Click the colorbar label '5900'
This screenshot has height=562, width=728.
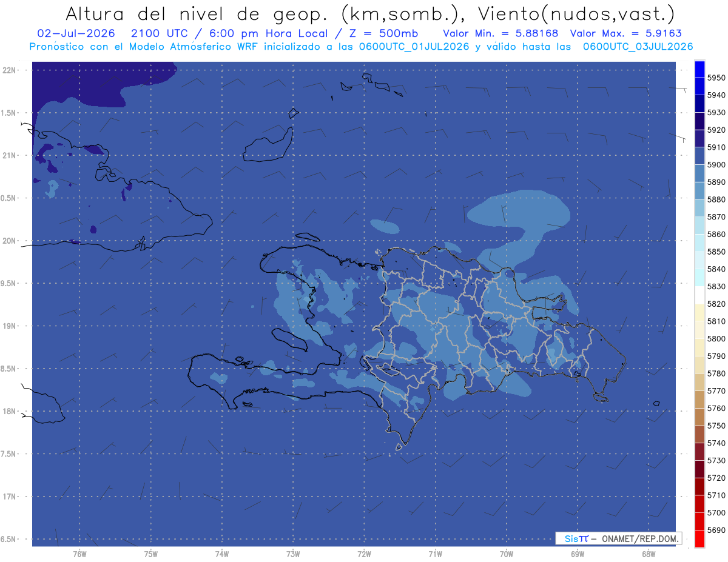click(716, 164)
